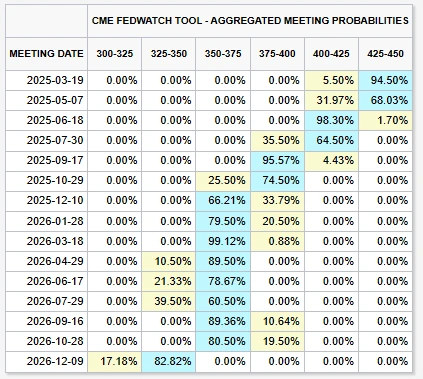Viewport: 423px width, 379px height.
Task: Select the 19.50% cell for 2026-10-28
Action: (x=277, y=341)
